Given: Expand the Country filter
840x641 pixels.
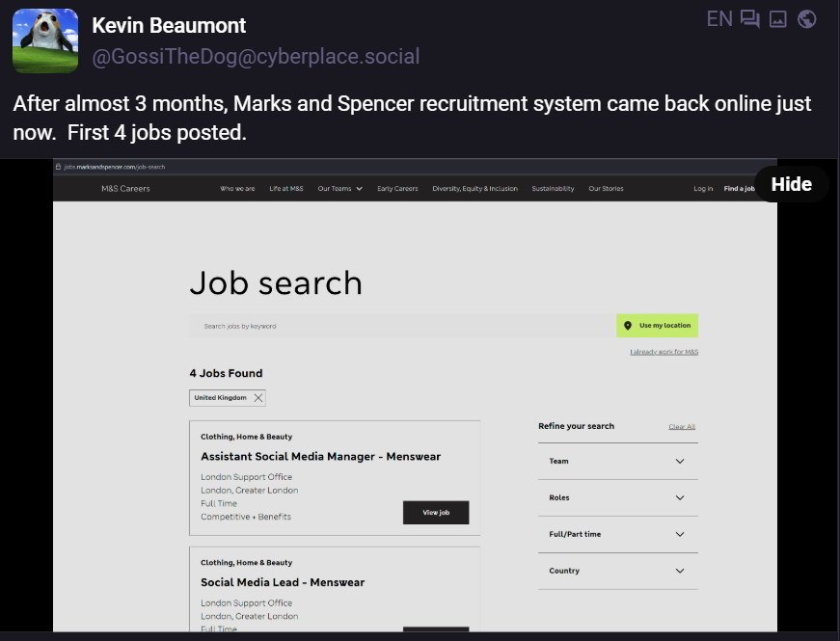Looking at the screenshot, I should [x=618, y=571].
